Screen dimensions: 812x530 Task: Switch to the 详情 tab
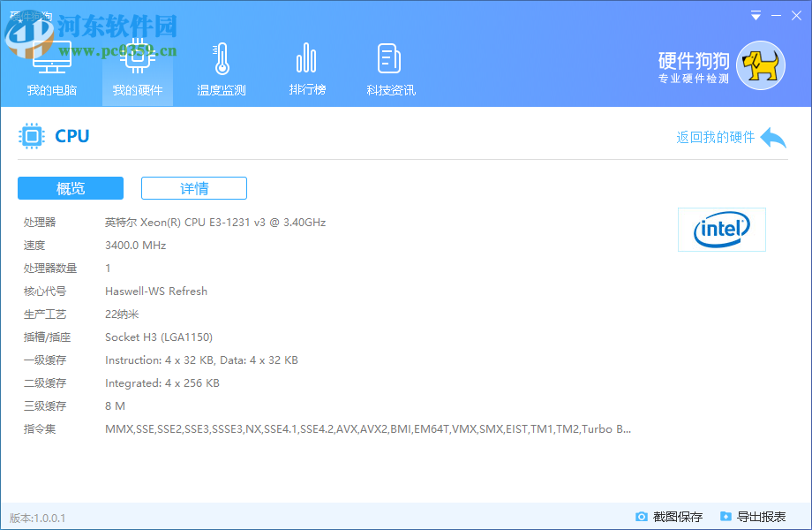point(193,188)
